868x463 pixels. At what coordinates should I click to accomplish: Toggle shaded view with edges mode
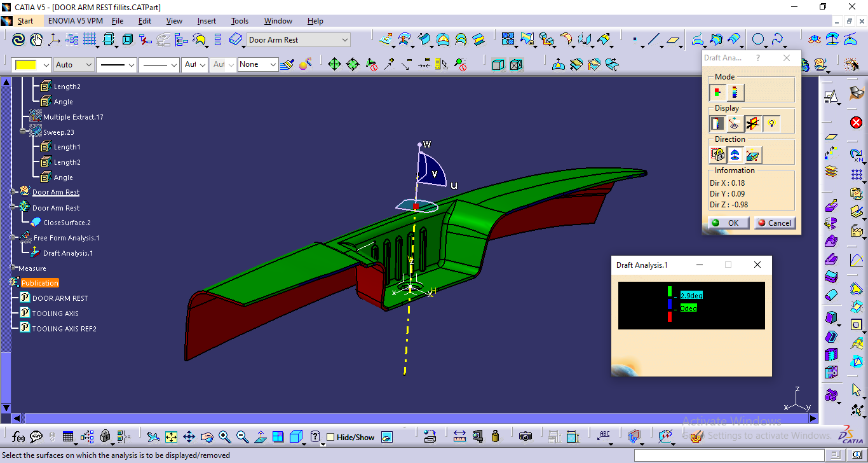(295, 437)
